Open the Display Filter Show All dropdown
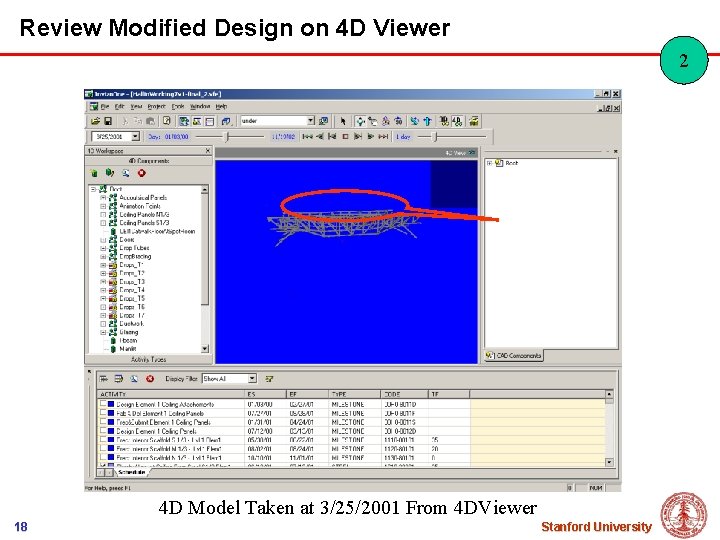The image size is (720, 540). tap(252, 379)
